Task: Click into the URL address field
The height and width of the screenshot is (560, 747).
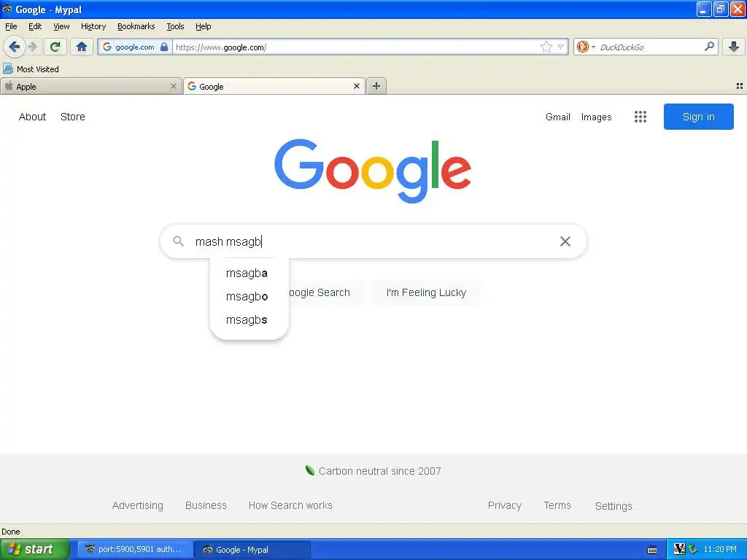Action: 356,47
